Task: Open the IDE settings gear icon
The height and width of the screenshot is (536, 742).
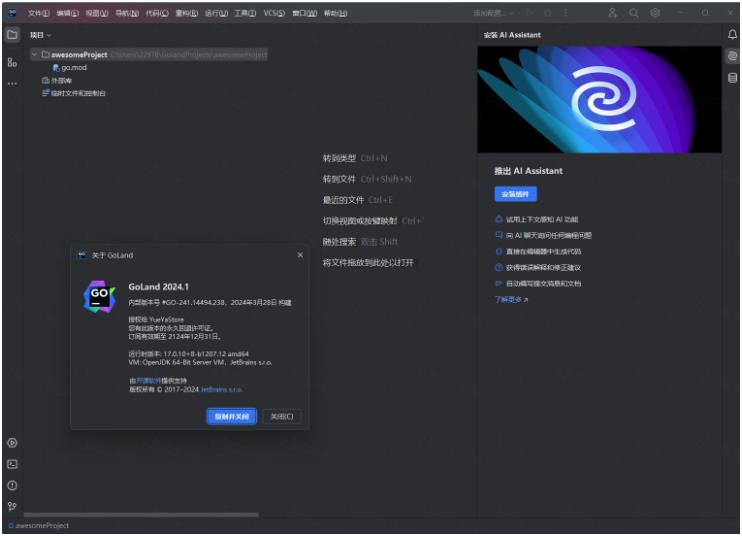Action: pyautogui.click(x=655, y=13)
